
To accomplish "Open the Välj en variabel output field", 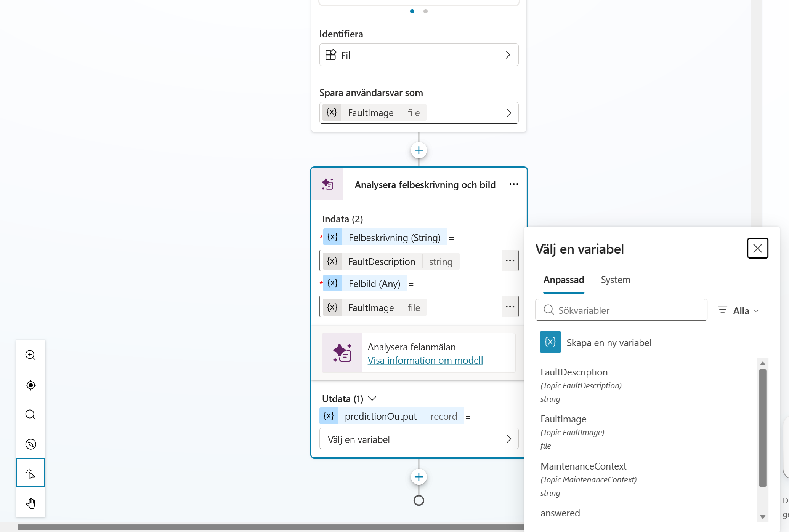I will tap(419, 439).
